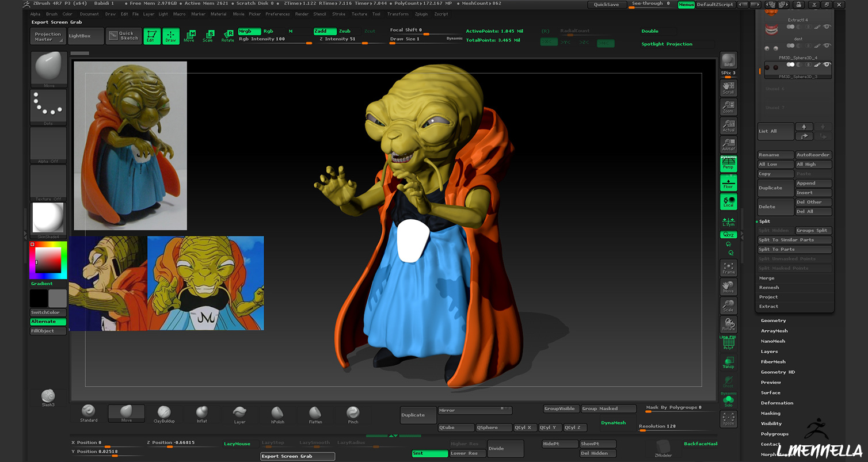Click Split To Parts button
868x462 pixels.
click(794, 249)
